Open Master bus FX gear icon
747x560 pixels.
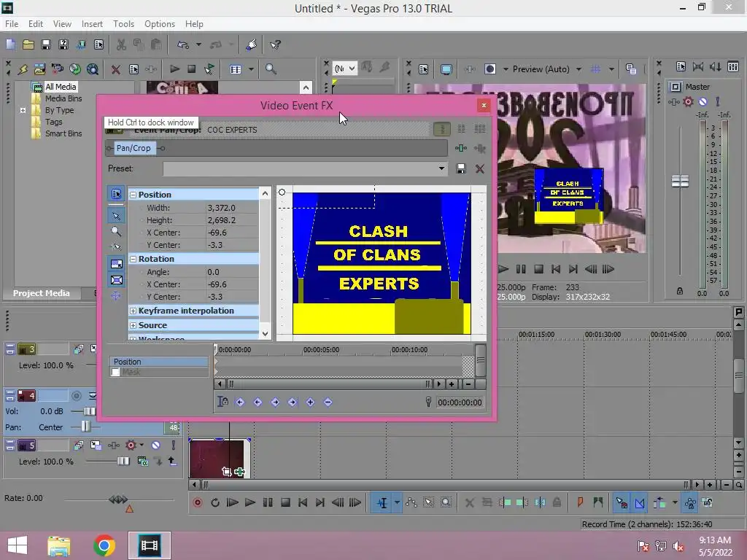click(x=688, y=101)
